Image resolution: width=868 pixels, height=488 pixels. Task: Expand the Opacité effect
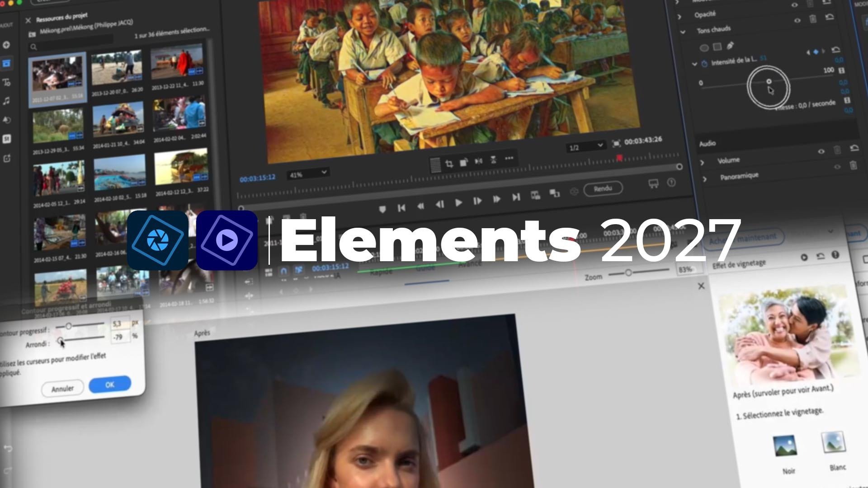coord(679,17)
